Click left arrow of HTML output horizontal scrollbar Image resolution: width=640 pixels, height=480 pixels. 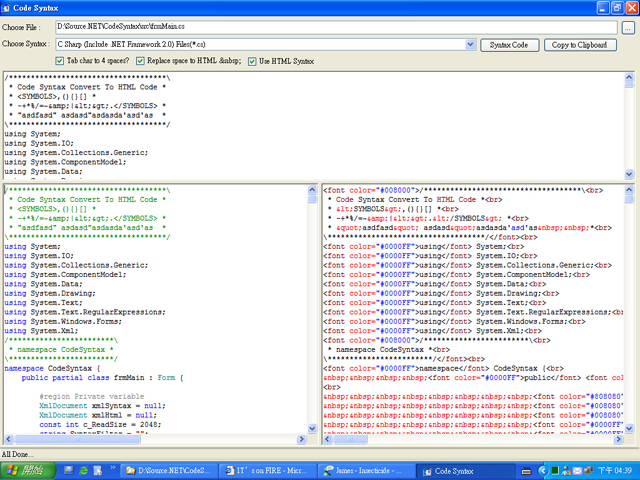[327, 439]
